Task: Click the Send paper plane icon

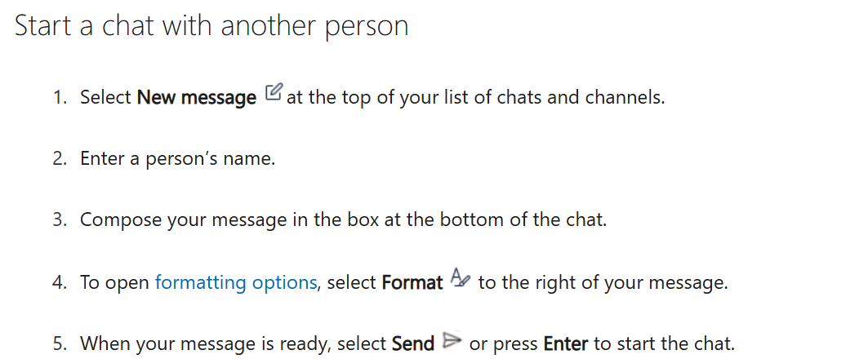Action: point(452,342)
